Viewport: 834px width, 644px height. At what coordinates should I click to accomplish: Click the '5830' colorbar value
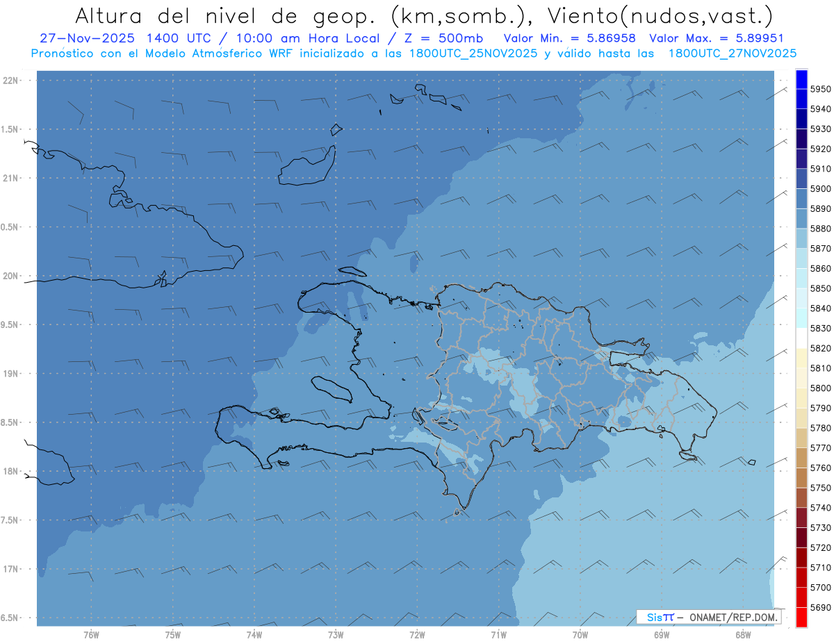pos(821,329)
